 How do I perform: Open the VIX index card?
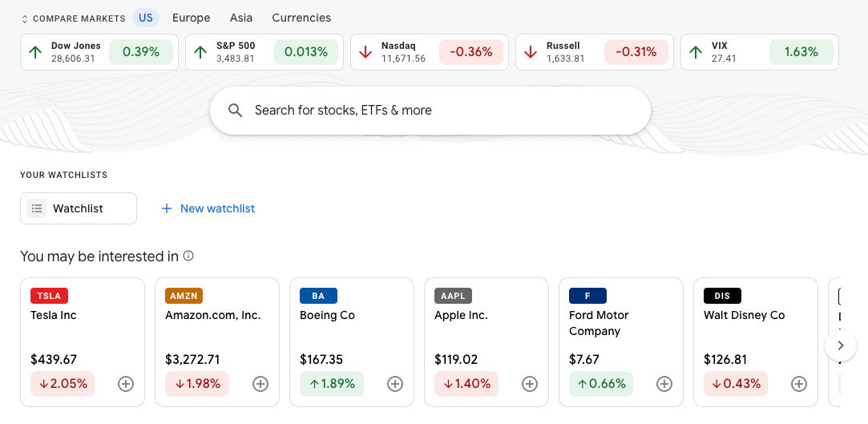pos(760,52)
